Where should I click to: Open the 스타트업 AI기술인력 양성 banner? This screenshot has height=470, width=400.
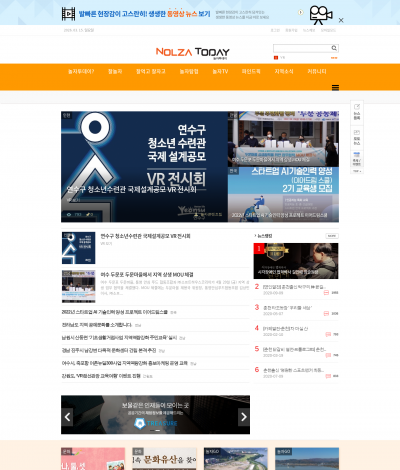coord(283,195)
